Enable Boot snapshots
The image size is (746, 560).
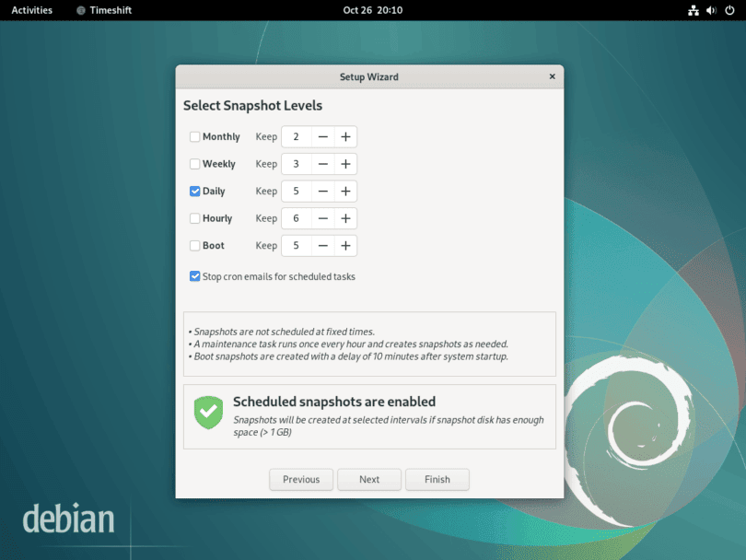pyautogui.click(x=194, y=245)
